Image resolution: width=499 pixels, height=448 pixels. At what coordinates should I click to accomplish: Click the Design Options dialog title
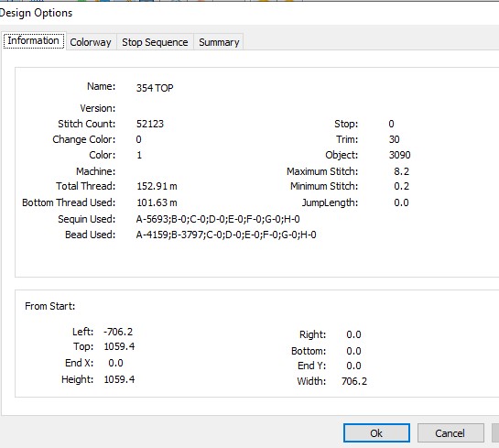click(x=36, y=13)
